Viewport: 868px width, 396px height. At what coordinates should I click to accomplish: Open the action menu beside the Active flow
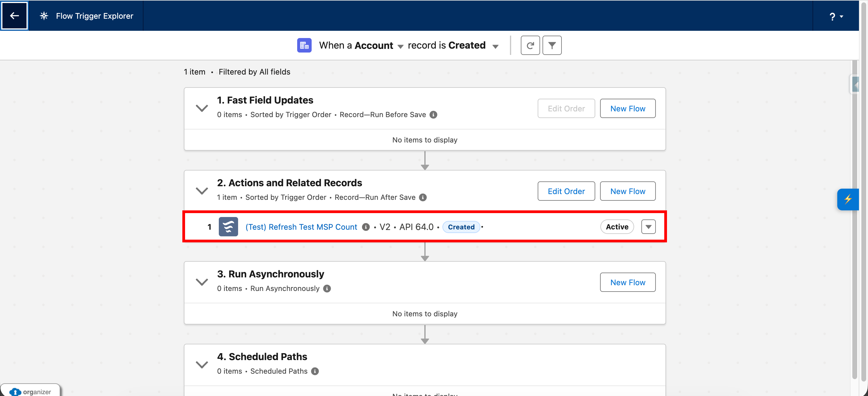coord(648,226)
